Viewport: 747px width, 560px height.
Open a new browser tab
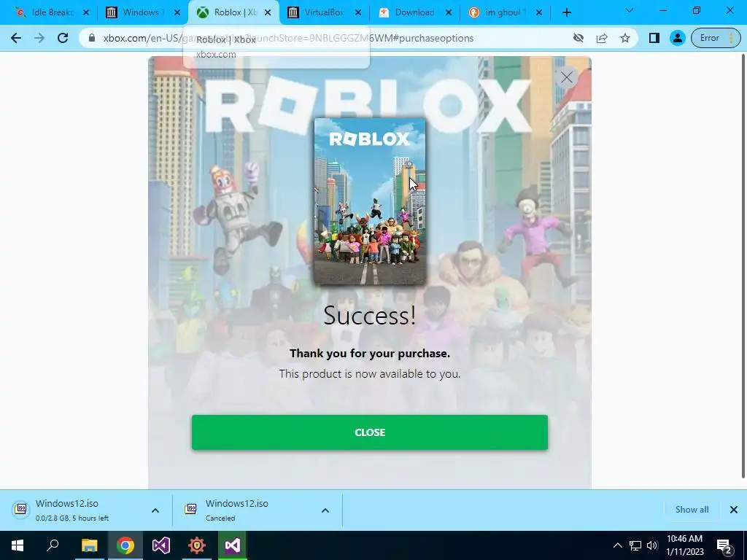coord(566,12)
